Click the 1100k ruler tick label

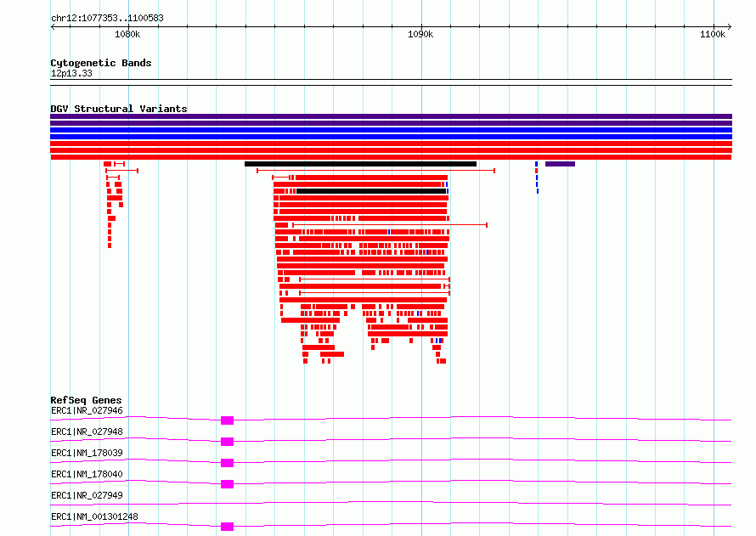click(713, 34)
